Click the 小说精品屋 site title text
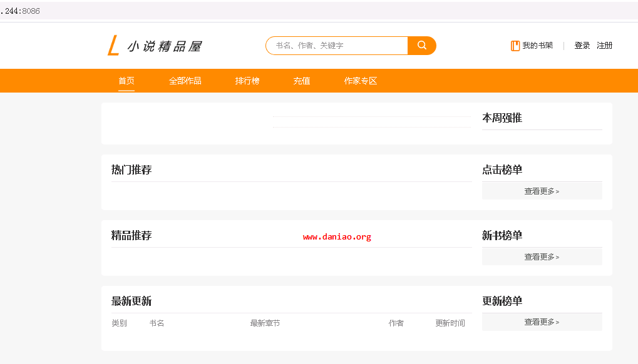This screenshot has height=364, width=638. tap(164, 46)
